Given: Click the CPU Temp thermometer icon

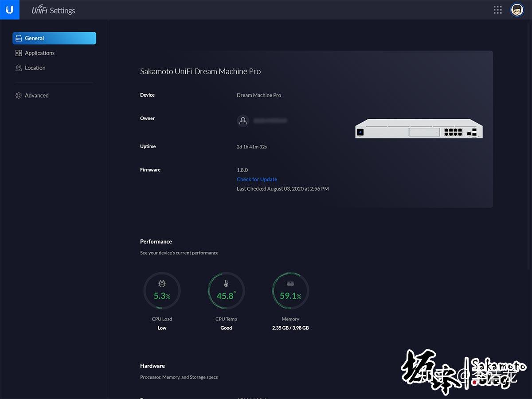Looking at the screenshot, I should pos(226,284).
